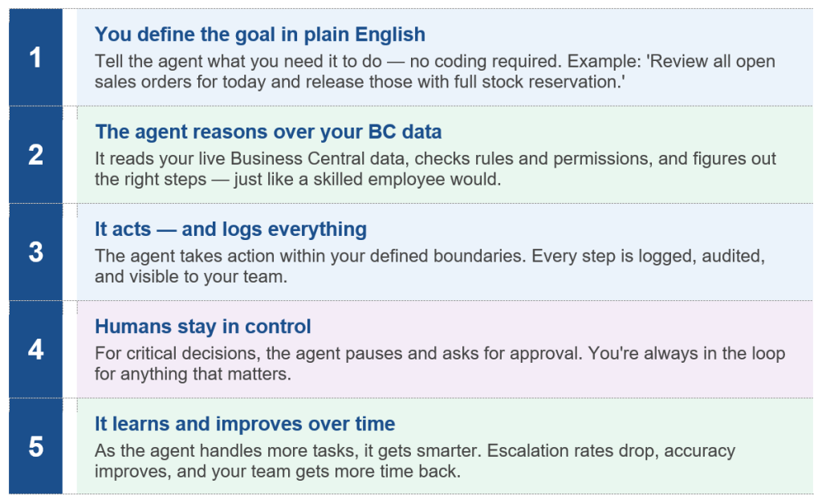Click the number 1 step badge

[35, 57]
